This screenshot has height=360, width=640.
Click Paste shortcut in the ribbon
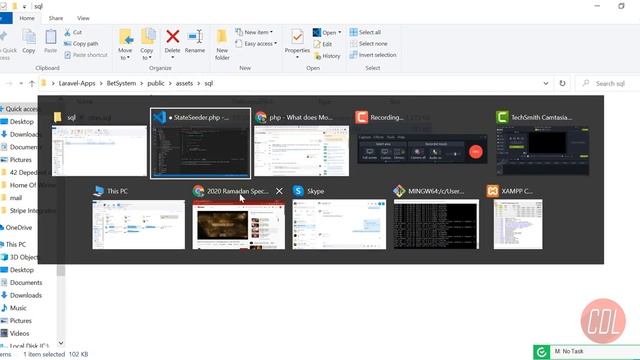[86, 55]
